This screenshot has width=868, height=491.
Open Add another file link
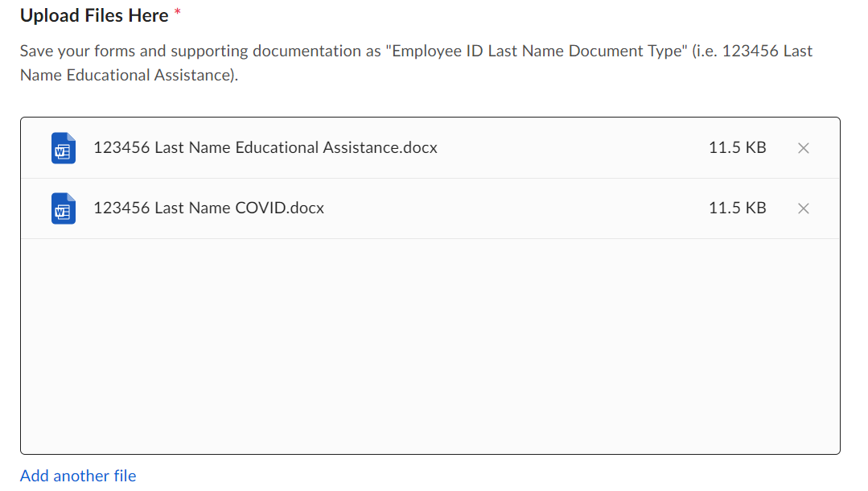pos(78,476)
